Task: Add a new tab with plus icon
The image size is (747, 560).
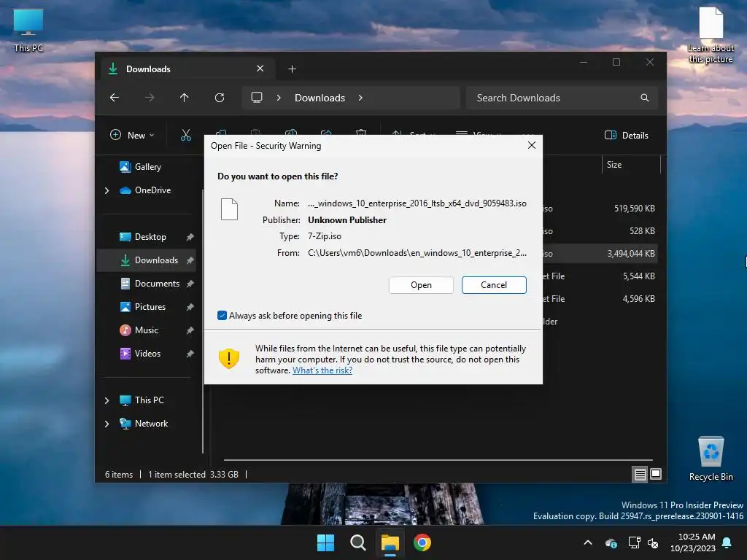Action: 292,69
